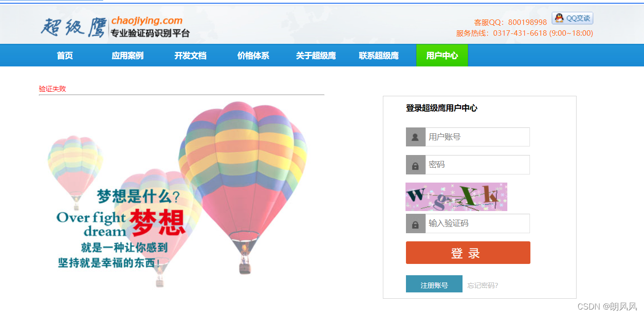Screen dimensions: 644x315
Task: Open 关于超级鹰 in the navigation bar
Action: pyautogui.click(x=316, y=56)
